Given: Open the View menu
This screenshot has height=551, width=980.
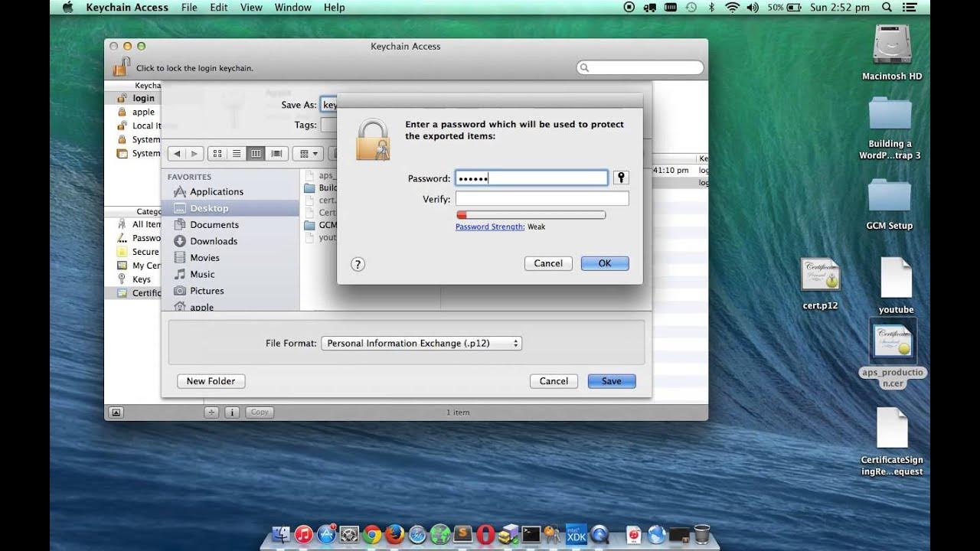Looking at the screenshot, I should tap(251, 8).
